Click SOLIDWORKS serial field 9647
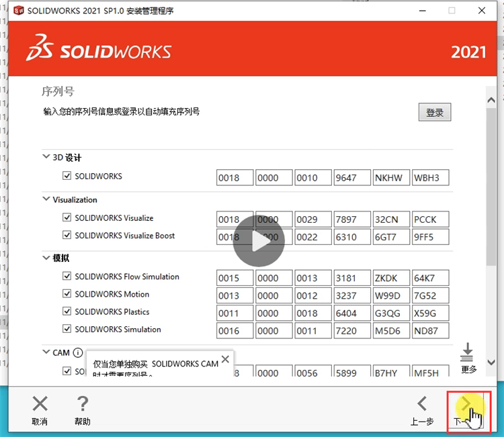Image resolution: width=504 pixels, height=437 pixels. 352,178
